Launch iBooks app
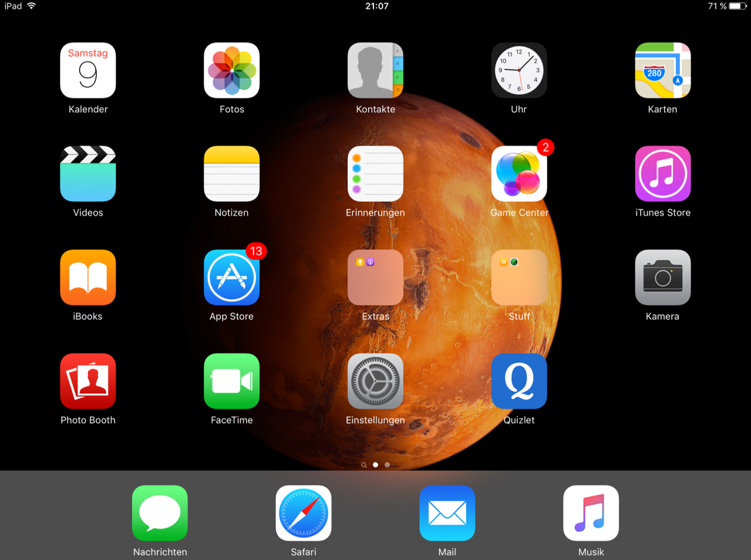Viewport: 751px width, 560px height. (88, 278)
